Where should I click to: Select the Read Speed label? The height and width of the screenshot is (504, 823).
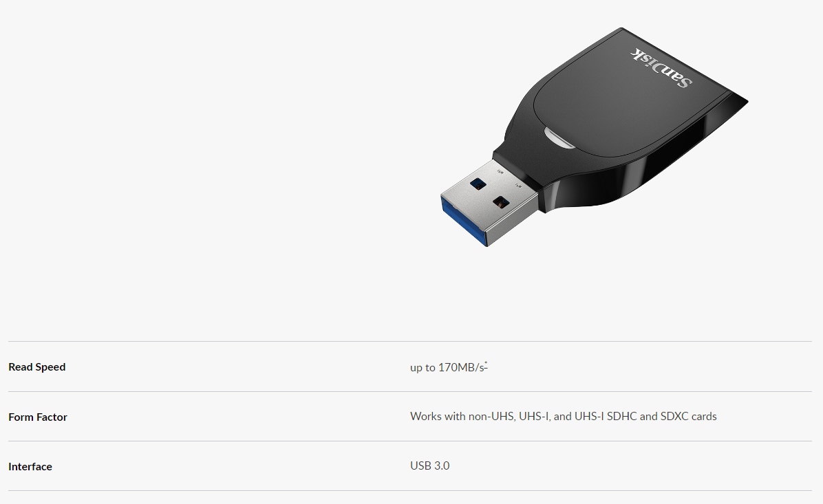click(x=36, y=367)
